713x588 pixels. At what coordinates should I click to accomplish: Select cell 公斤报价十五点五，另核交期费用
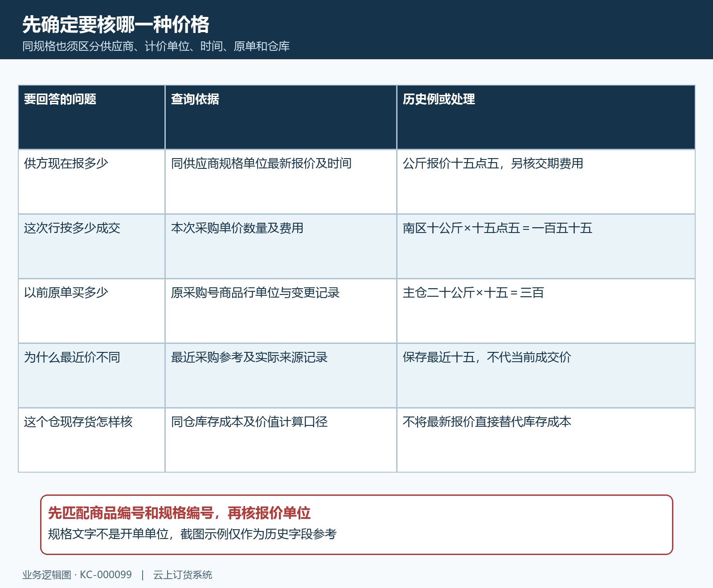(546, 182)
